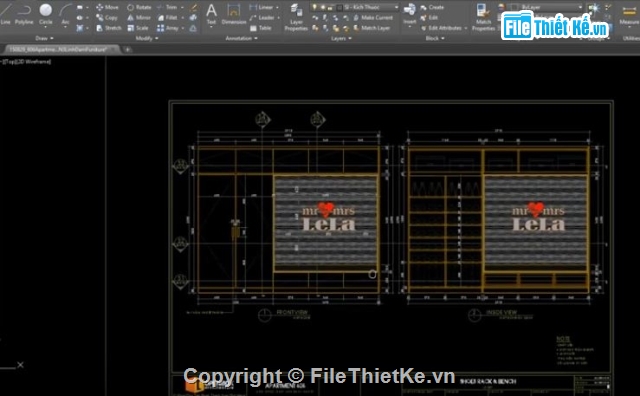The image size is (640, 396).
Task: Select the Dimension tool
Action: click(234, 13)
